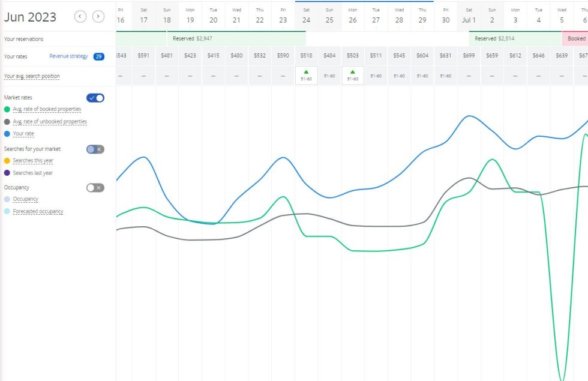
Task: Click the gray dot beside Avg rate of unbooked properties
Action: point(7,121)
